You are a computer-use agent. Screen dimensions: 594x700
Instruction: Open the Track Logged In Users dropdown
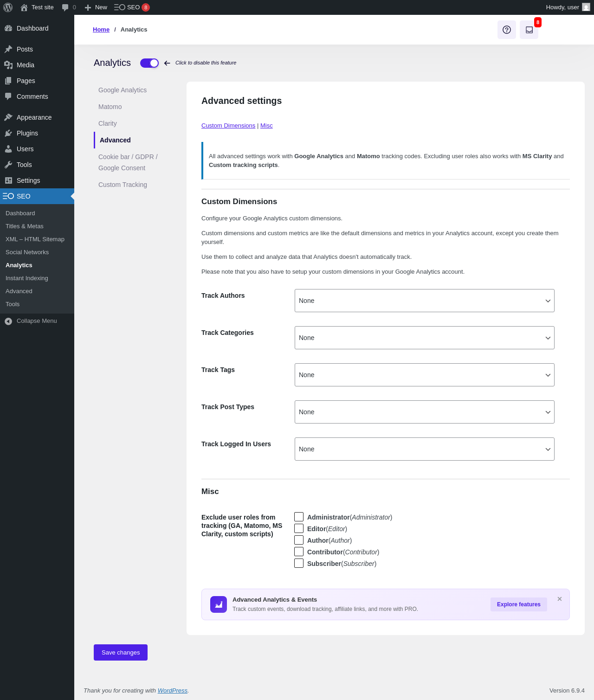click(x=424, y=449)
